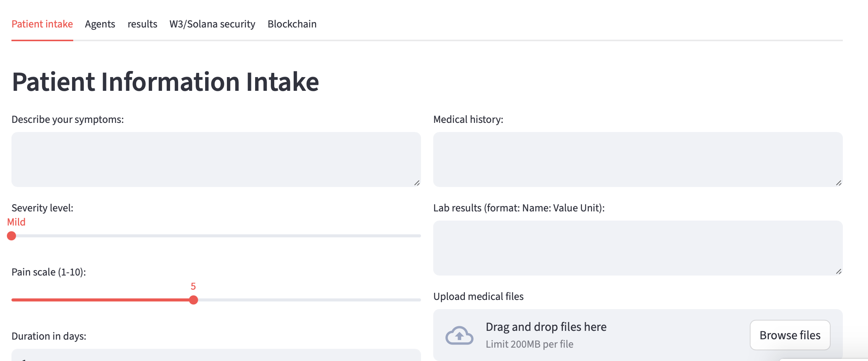Go to the W3/Solana security tab
The image size is (868, 361).
(x=212, y=24)
